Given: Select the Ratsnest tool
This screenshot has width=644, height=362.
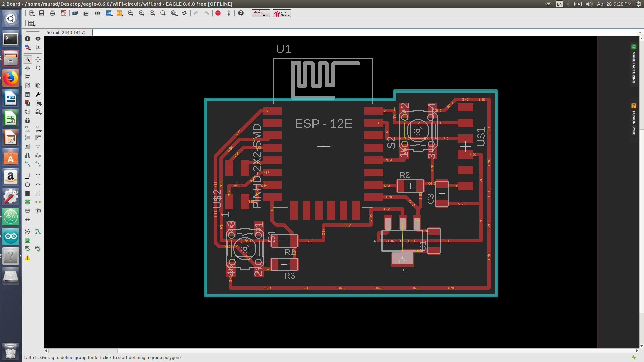Looking at the screenshot, I should [28, 232].
